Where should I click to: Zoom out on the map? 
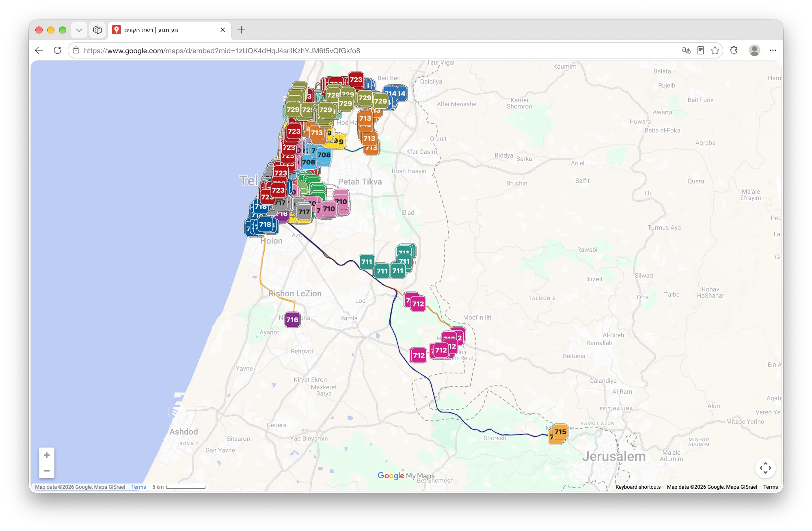pos(47,471)
